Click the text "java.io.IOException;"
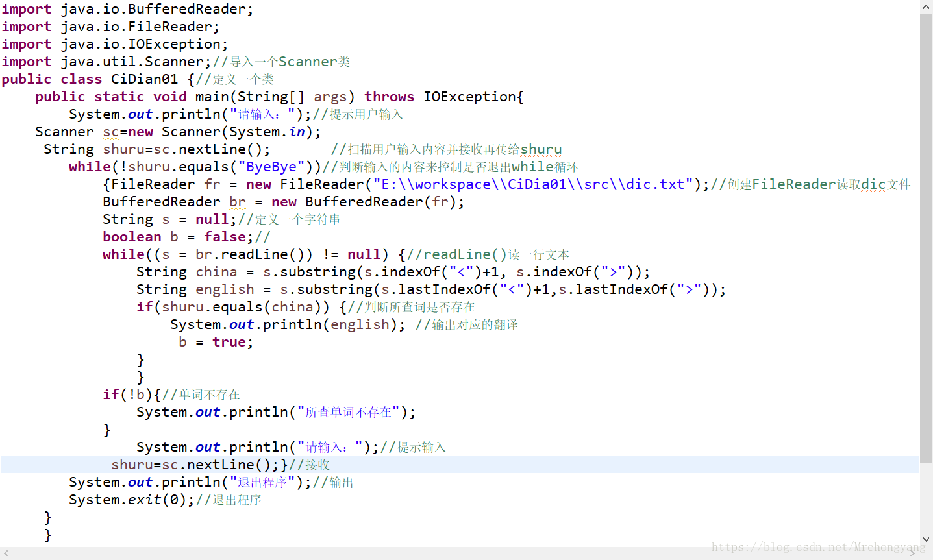Screen dimensions: 933x560 point(145,44)
